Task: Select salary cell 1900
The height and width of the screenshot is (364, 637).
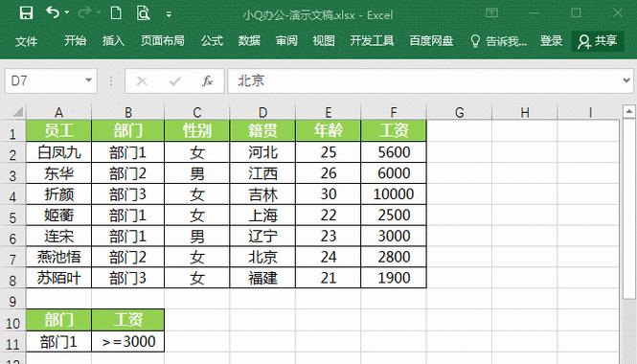Action: (394, 278)
